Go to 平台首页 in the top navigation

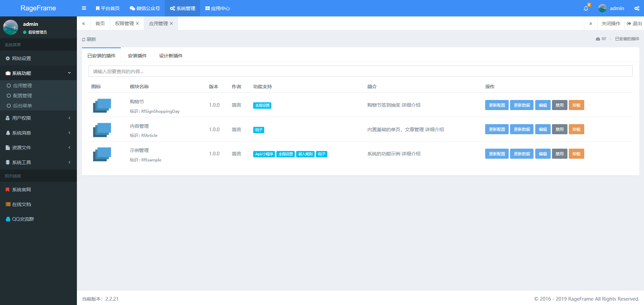click(107, 8)
